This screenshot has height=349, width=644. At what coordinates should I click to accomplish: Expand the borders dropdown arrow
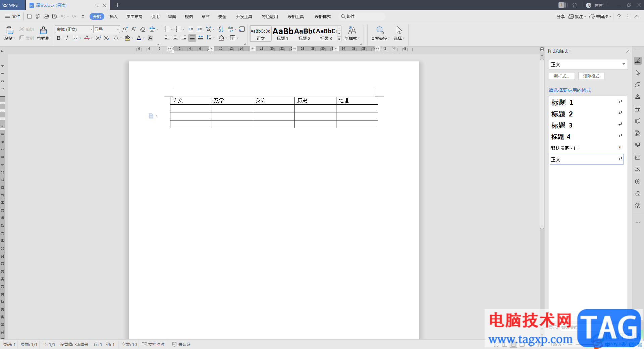click(237, 38)
